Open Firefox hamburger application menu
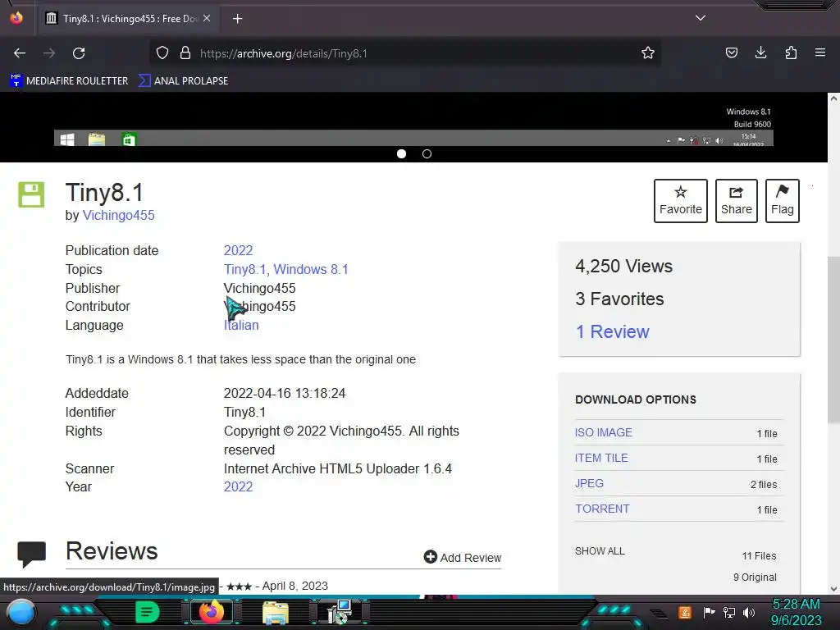 click(820, 52)
